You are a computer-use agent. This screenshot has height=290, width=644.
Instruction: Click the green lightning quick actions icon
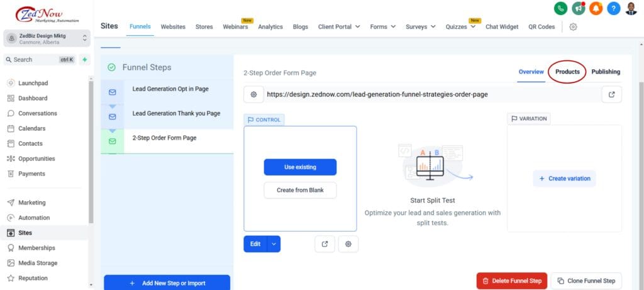85,60
